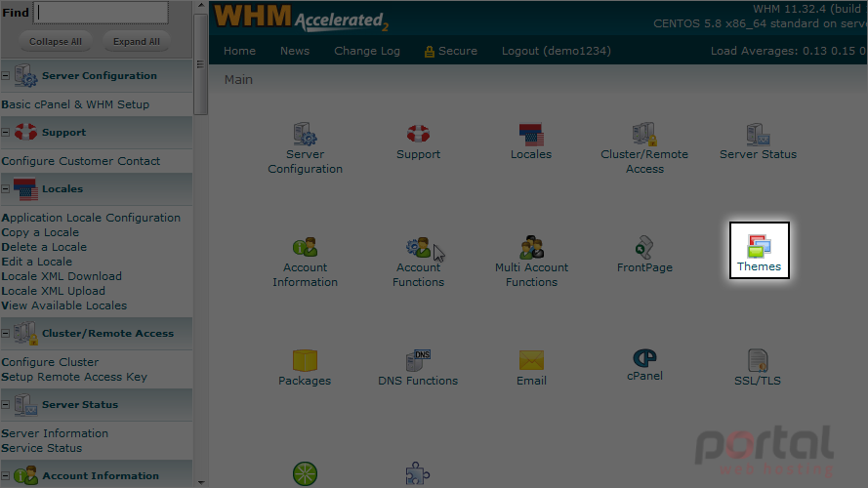Viewport: 868px width, 488px height.
Task: Open the FrontPage icon
Action: (x=644, y=247)
